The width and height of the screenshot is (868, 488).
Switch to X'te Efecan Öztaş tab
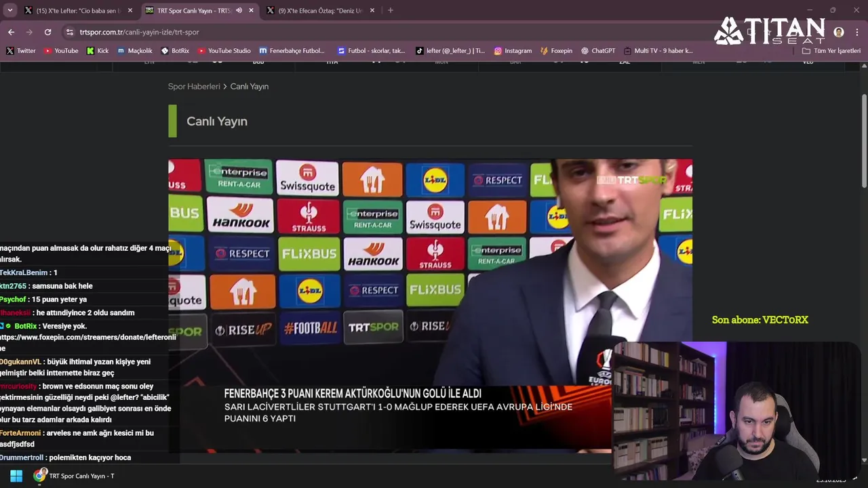pyautogui.click(x=320, y=10)
